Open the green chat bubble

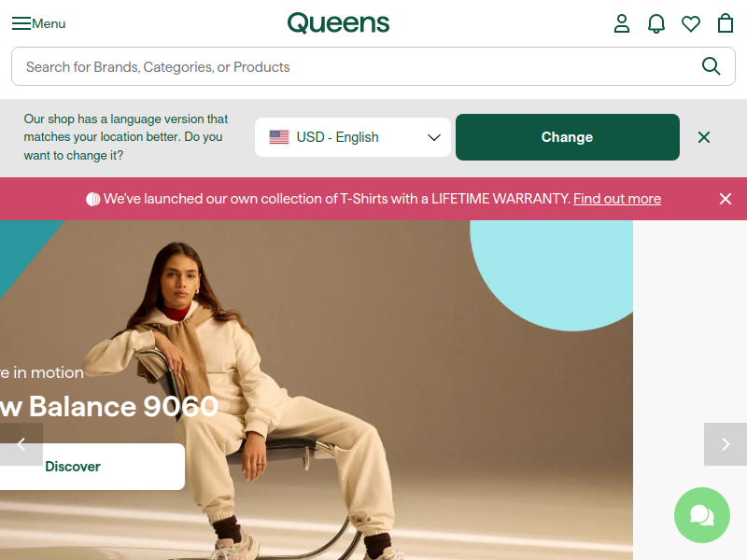[x=702, y=515]
